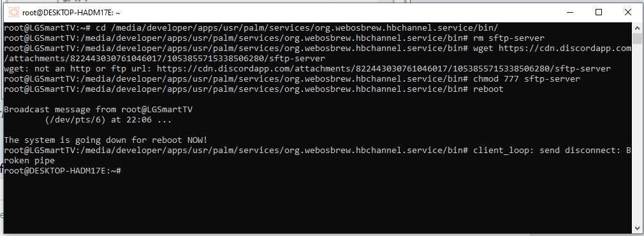Close the root@DESKTOP-HADM17E terminal window
The height and width of the screenshot is (236, 644).
tap(627, 12)
